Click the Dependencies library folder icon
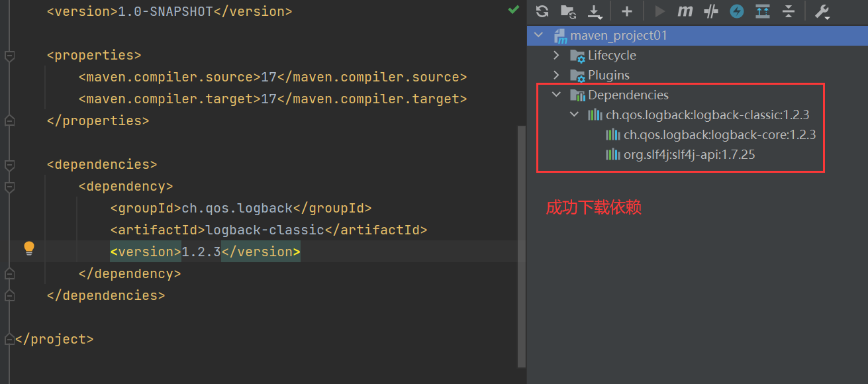 577,95
